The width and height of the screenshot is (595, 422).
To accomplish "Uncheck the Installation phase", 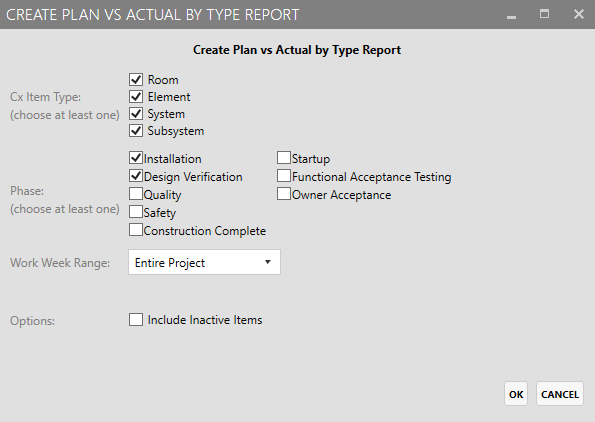I will 136,158.
